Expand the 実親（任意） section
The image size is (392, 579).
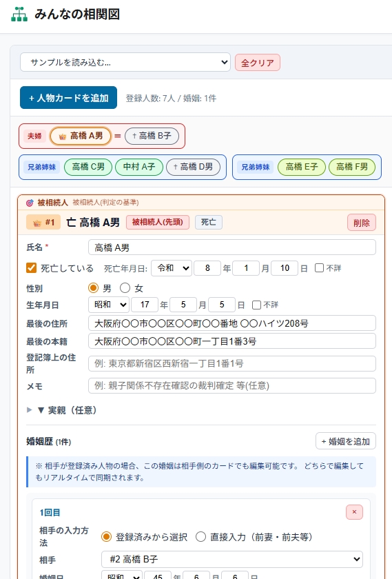(61, 410)
